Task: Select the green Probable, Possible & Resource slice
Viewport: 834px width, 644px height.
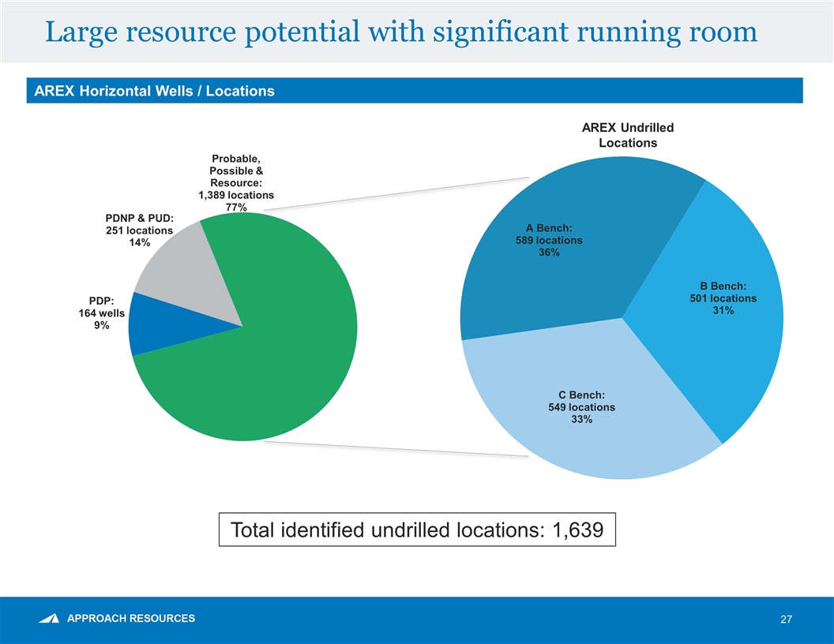Action: tap(269, 355)
